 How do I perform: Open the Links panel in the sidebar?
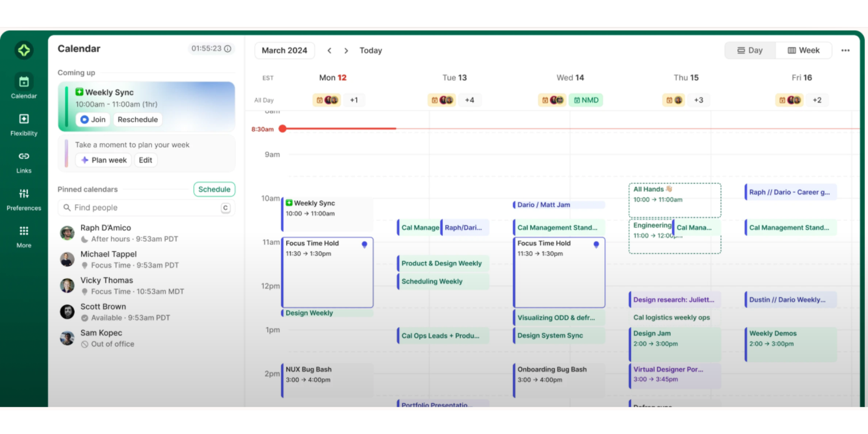(x=23, y=156)
